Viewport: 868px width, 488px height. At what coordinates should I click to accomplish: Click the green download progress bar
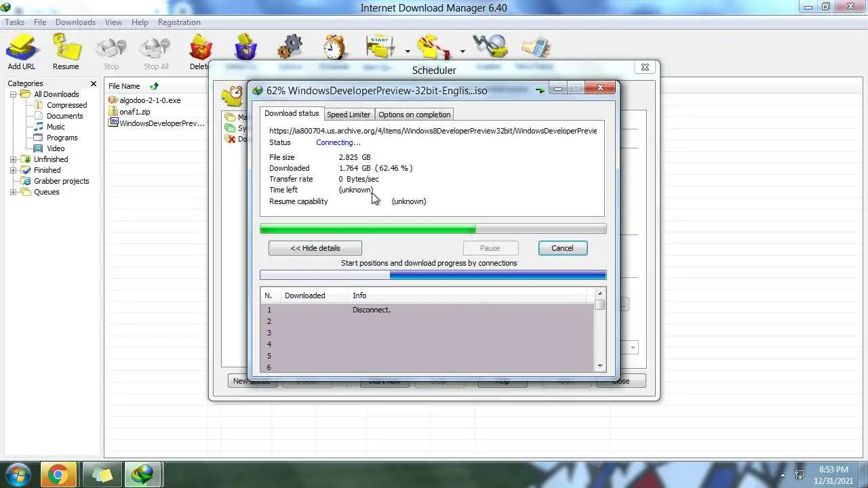click(x=433, y=229)
